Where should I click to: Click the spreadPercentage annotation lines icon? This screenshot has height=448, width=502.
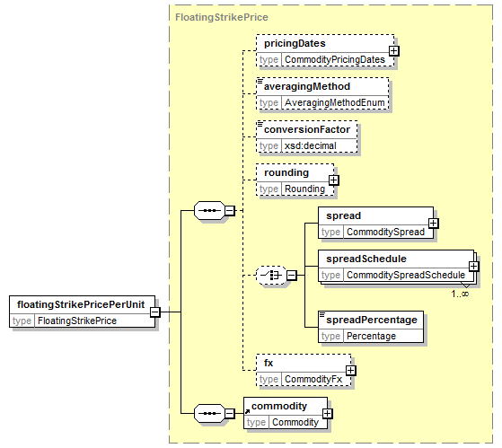coord(322,314)
